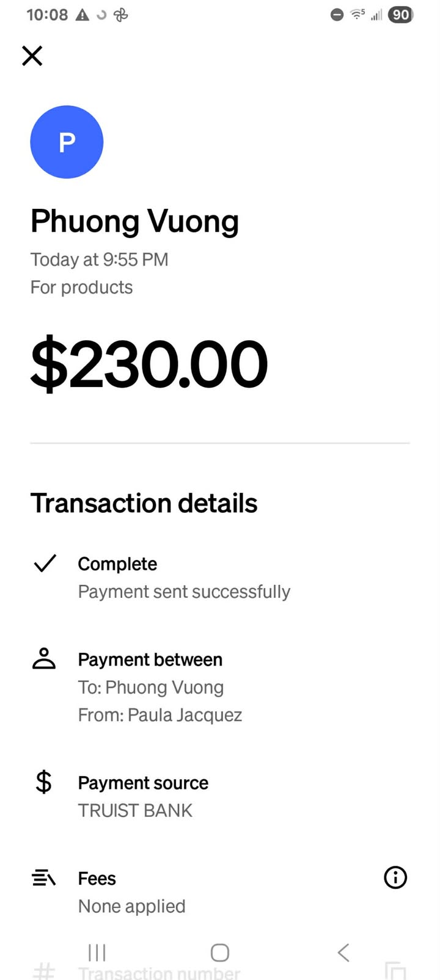440x980 pixels.
Task: Open the Android recent apps button
Action: point(97,952)
